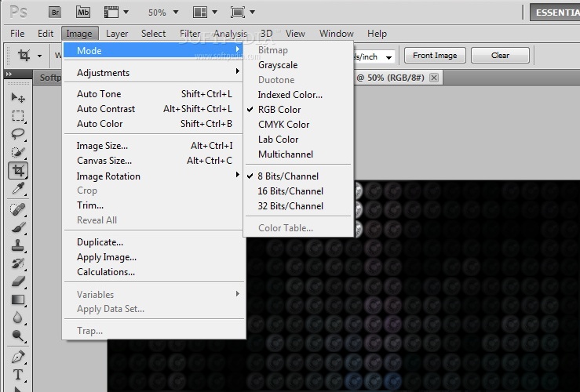Viewport: 580px width, 392px height.
Task: Select the Gradient tool
Action: [x=18, y=299]
